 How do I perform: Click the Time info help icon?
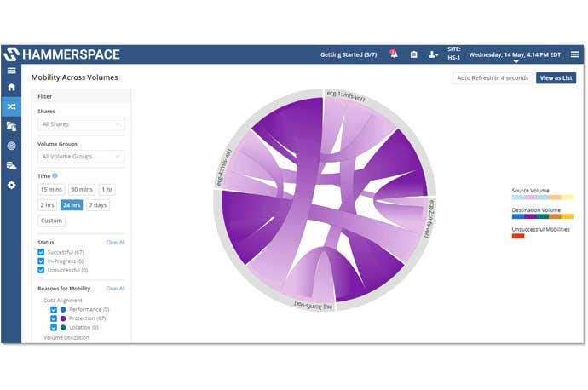point(55,176)
